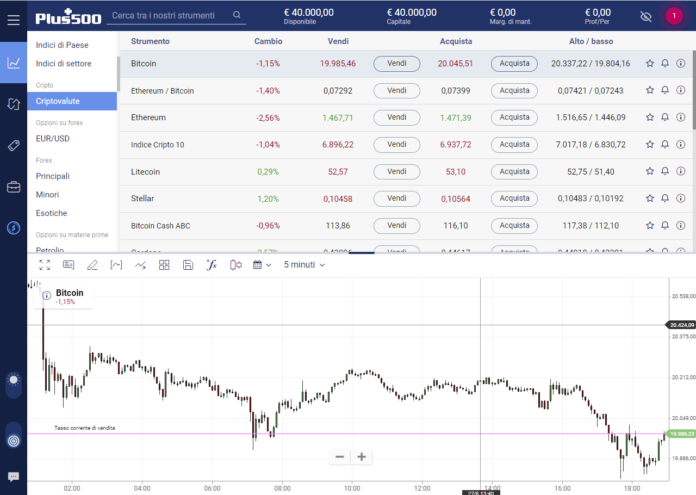Select the Stellar instrument row name
Screen dimensions: 696x495
coord(142,198)
